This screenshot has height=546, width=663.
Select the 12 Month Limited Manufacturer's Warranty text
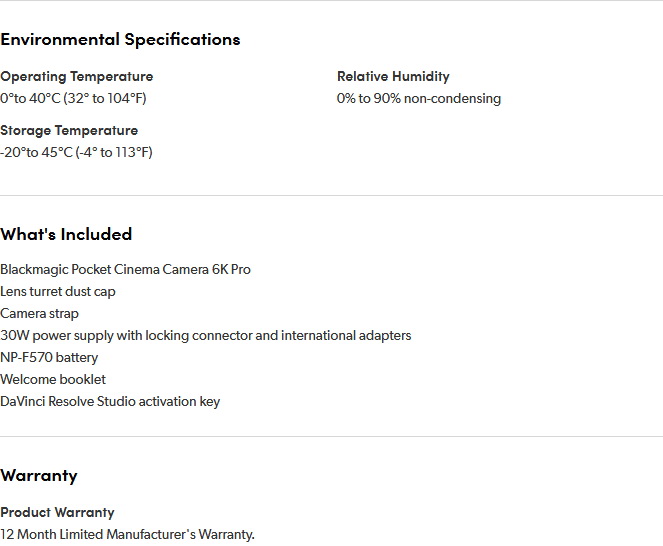tap(127, 534)
